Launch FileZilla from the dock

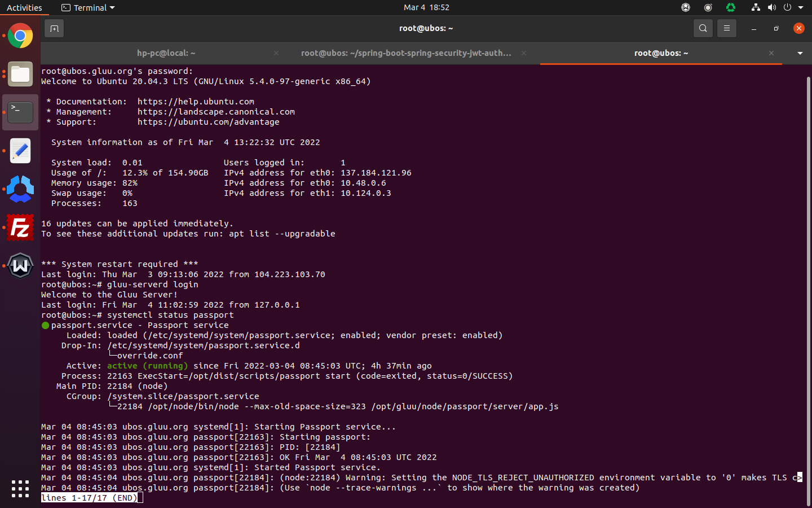20,227
